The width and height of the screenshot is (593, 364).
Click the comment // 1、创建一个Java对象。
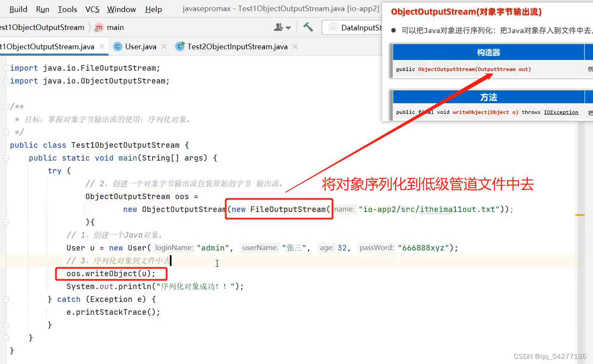(x=114, y=235)
